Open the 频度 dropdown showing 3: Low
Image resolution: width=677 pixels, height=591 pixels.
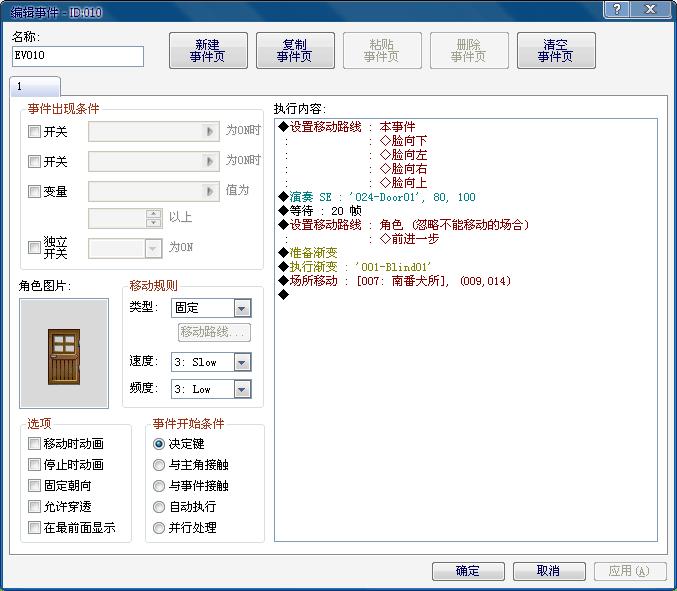(211, 389)
